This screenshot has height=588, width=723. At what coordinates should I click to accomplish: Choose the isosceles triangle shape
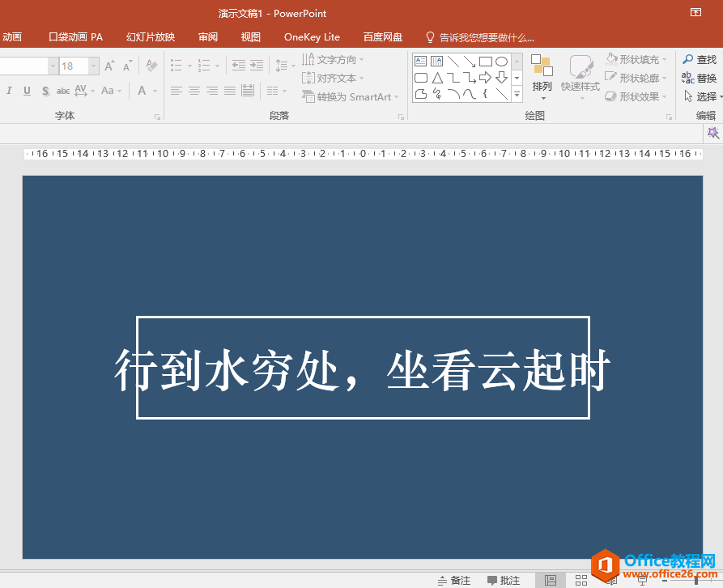437,78
